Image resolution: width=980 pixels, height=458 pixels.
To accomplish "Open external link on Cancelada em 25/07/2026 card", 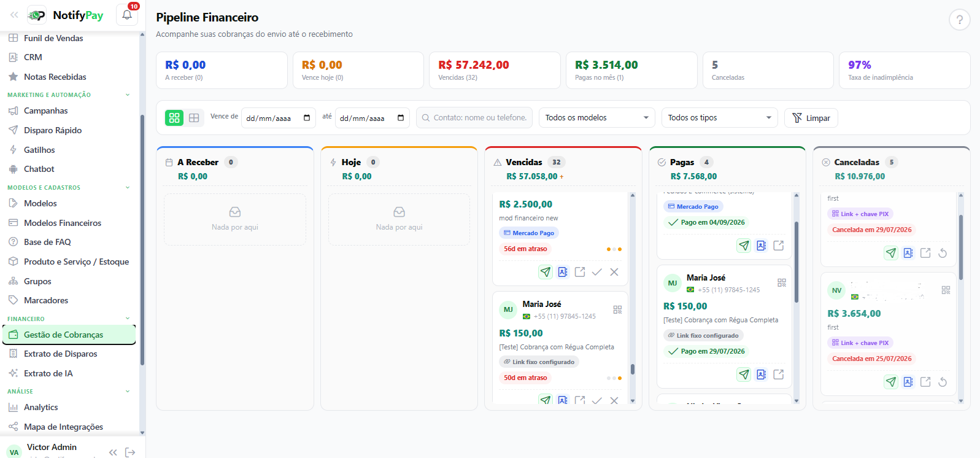I will pyautogui.click(x=925, y=382).
